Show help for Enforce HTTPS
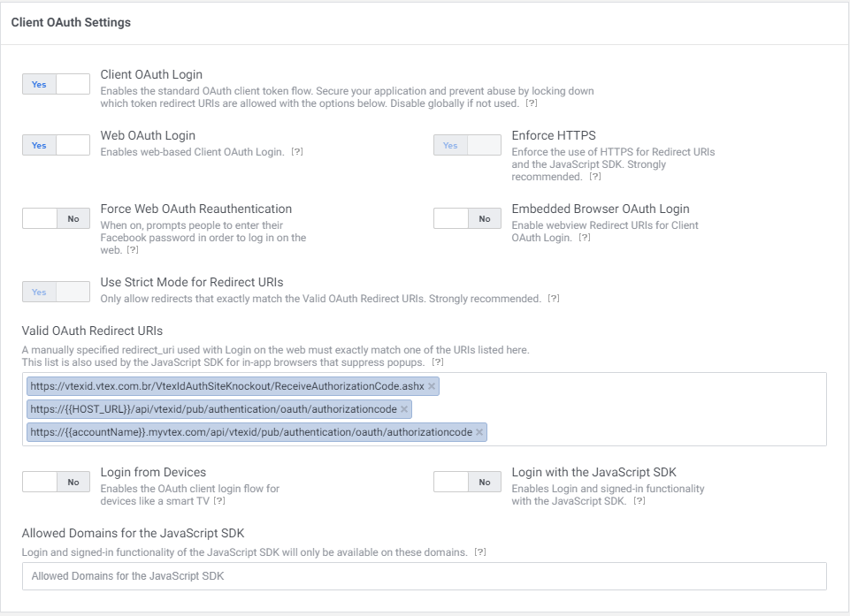Viewport: 850px width, 616px height. [595, 177]
